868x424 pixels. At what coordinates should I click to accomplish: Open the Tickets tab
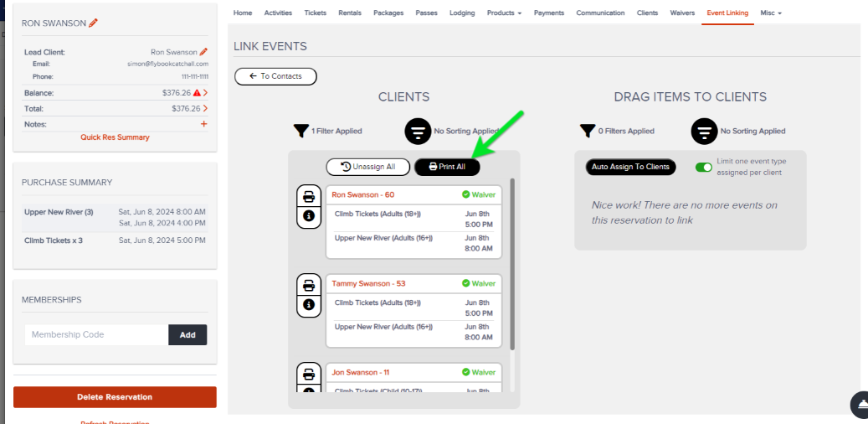pos(315,13)
